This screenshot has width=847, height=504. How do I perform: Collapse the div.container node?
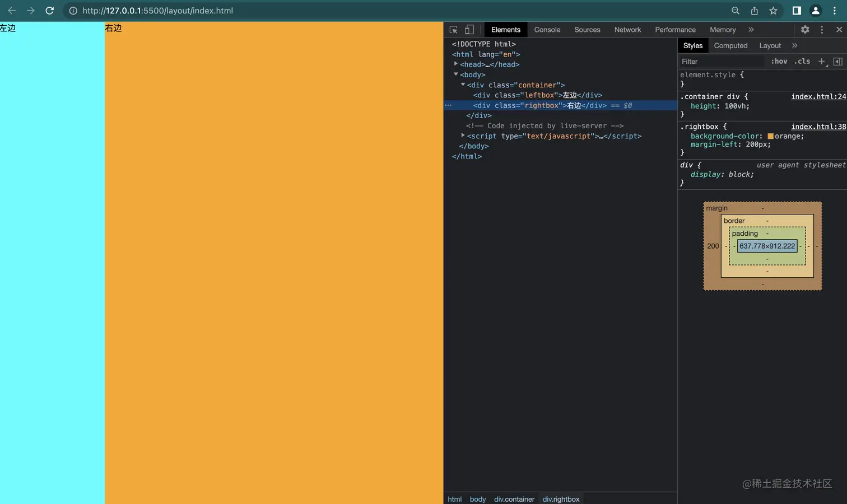[x=463, y=85]
